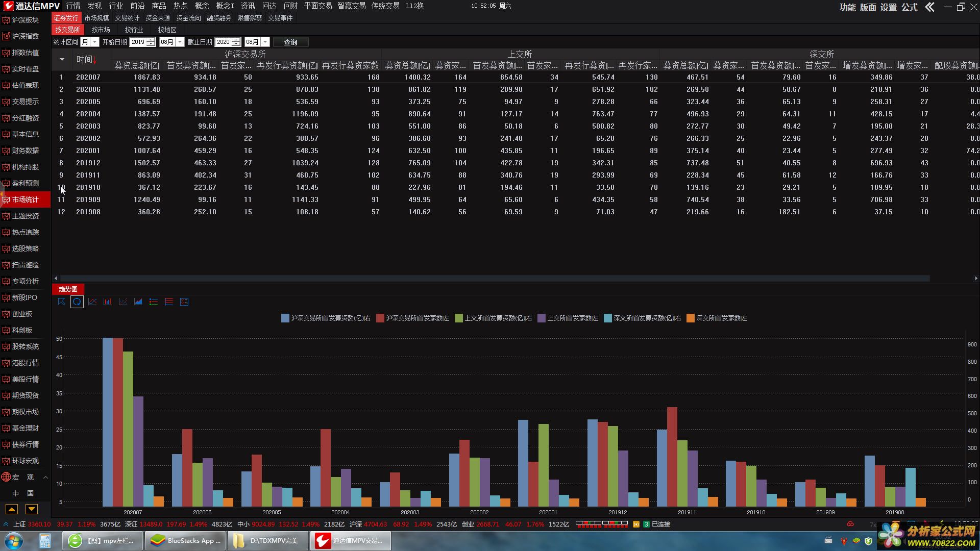Viewport: 980px width, 551px height.
Task: Open 市场统计 highlighted sidebar item
Action: 26,199
